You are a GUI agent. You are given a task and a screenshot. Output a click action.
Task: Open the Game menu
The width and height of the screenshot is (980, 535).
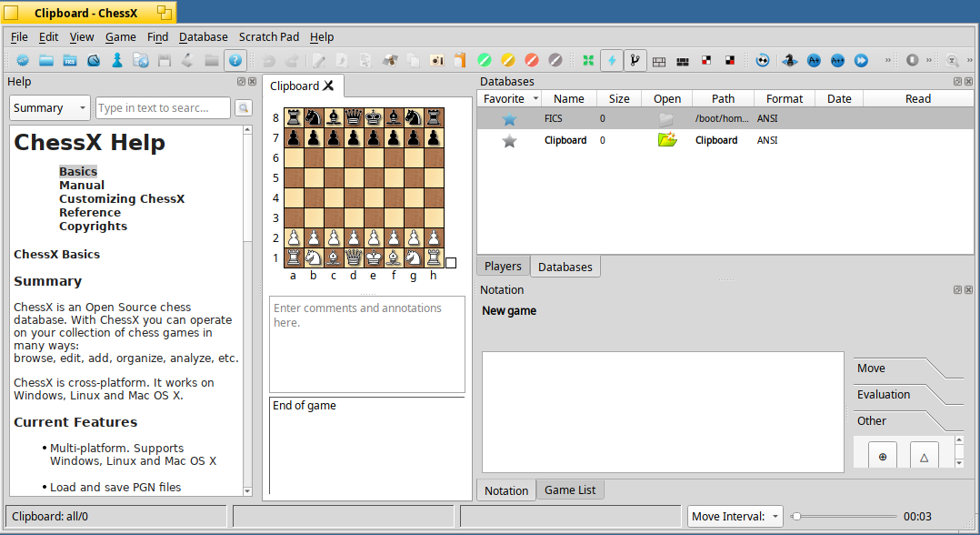point(121,37)
